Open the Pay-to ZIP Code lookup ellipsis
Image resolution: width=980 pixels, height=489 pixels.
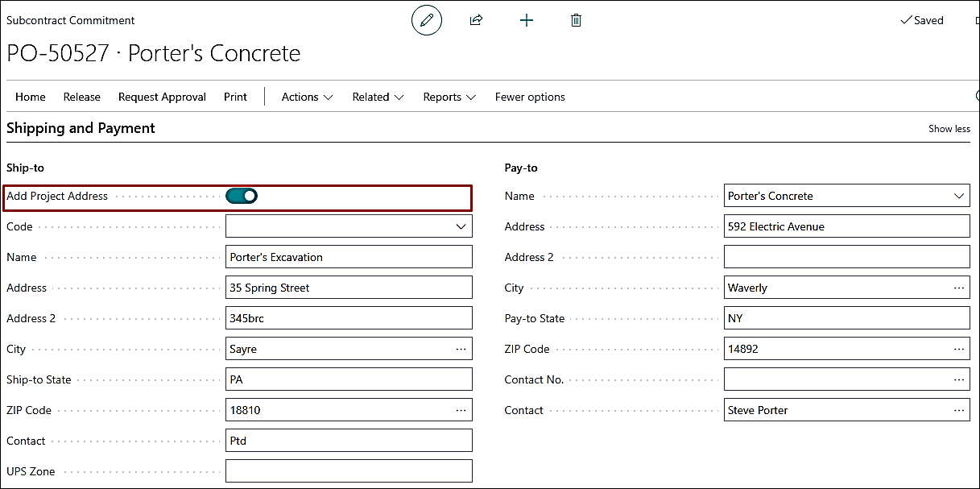tap(958, 349)
